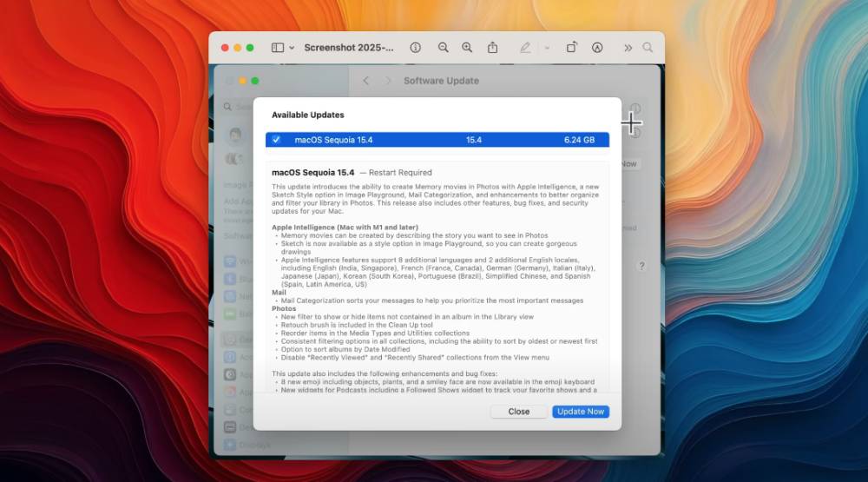Activate the Markup pen tool
The height and width of the screenshot is (482, 868).
click(525, 48)
